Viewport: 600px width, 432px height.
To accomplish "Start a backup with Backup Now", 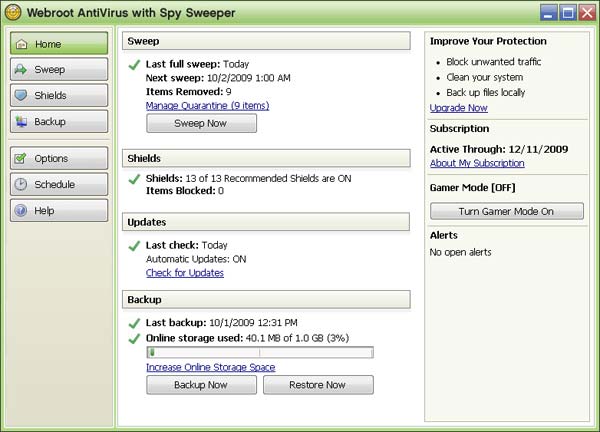I will pyautogui.click(x=201, y=385).
